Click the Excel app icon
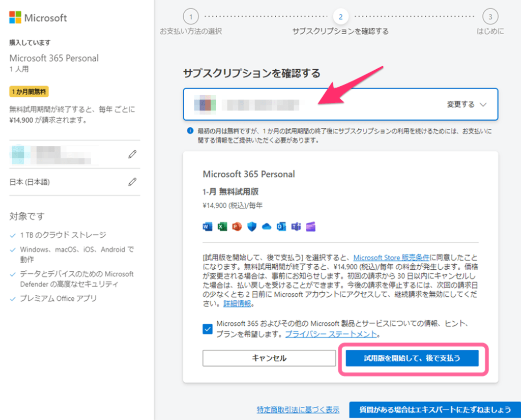Viewport: 521px width, 420px height. coord(222,227)
